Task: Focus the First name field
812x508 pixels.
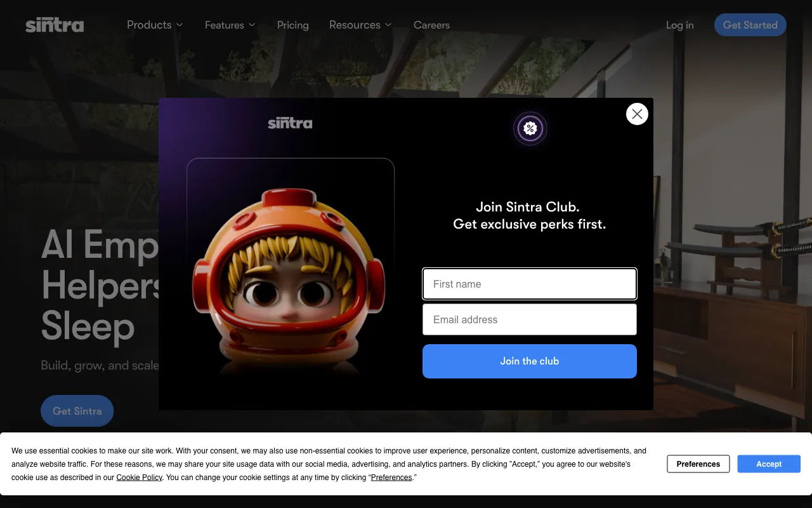Action: pos(530,284)
